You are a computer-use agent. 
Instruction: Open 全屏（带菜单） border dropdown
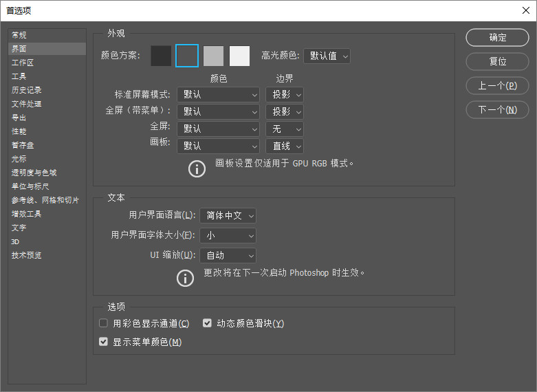(x=285, y=111)
